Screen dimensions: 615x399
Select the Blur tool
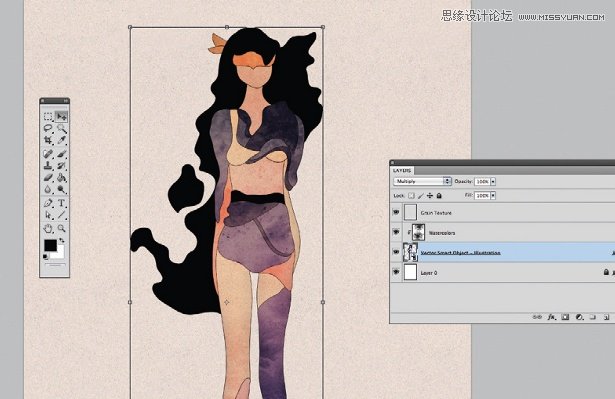click(x=48, y=189)
